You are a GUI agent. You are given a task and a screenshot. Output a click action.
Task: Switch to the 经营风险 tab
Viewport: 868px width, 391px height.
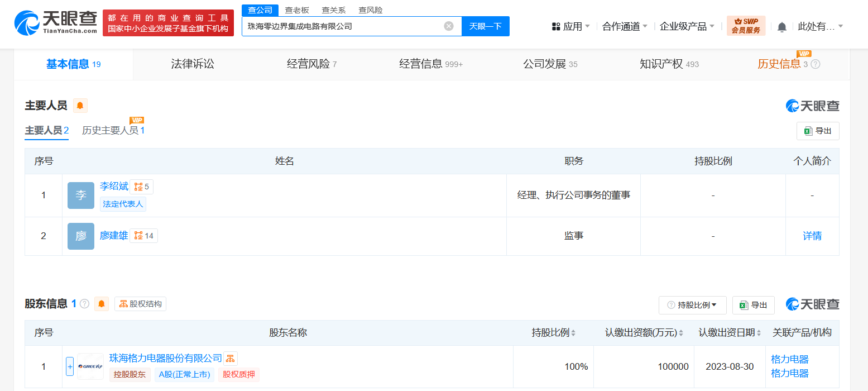click(311, 64)
